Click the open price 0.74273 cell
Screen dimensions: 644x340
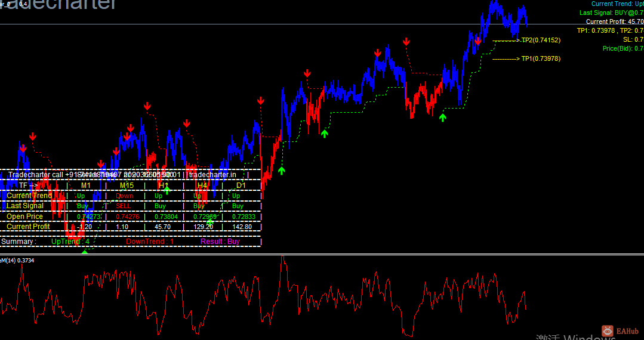[x=89, y=217]
